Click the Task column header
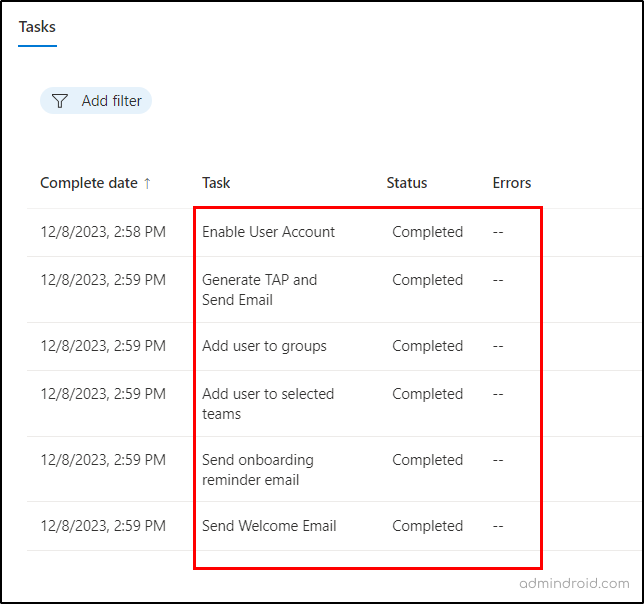Screen dimensions: 644x604 (x=216, y=183)
